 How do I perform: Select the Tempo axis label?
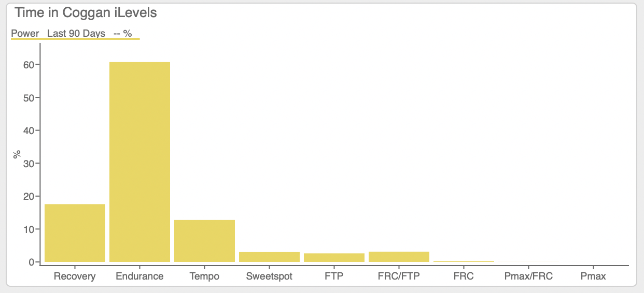[x=204, y=276]
